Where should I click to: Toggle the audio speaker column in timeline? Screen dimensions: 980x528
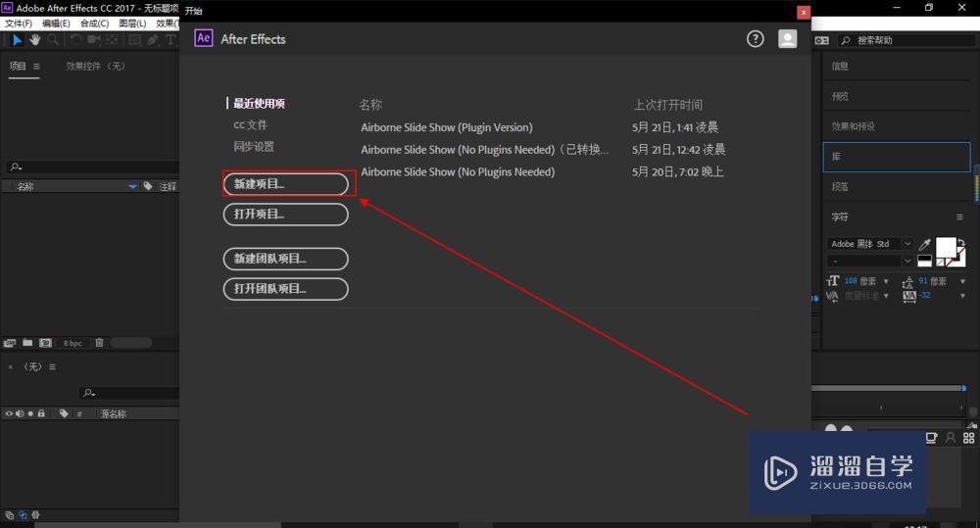point(20,413)
